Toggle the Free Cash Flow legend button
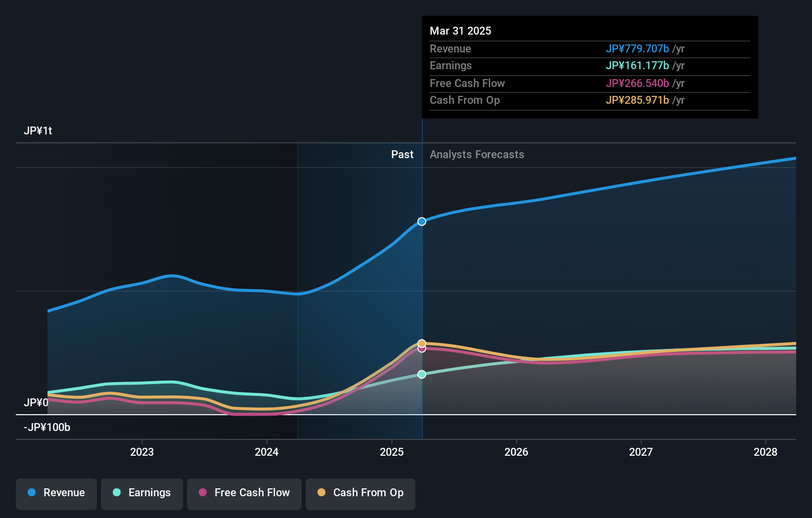Screen dimensions: 812x518 pyautogui.click(x=244, y=494)
